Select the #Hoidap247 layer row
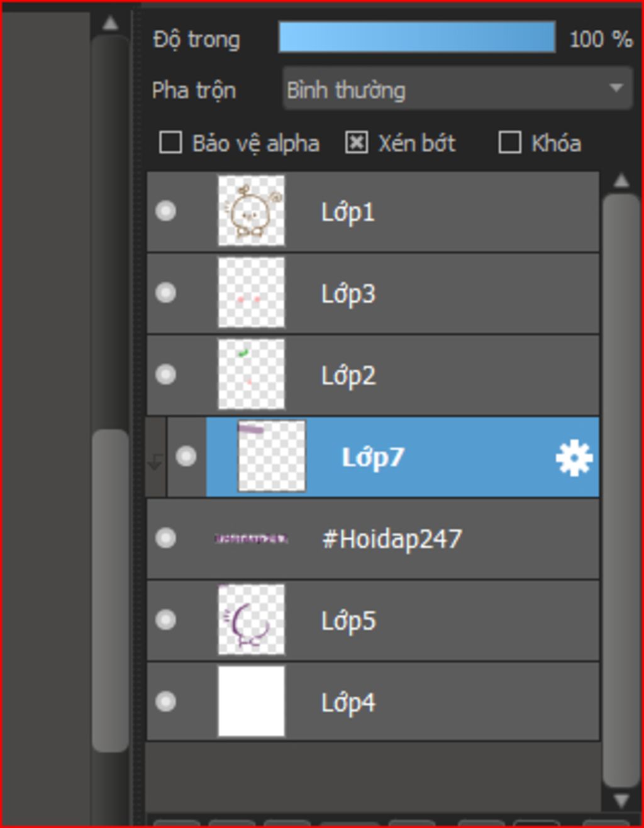644x828 pixels. click(x=373, y=539)
